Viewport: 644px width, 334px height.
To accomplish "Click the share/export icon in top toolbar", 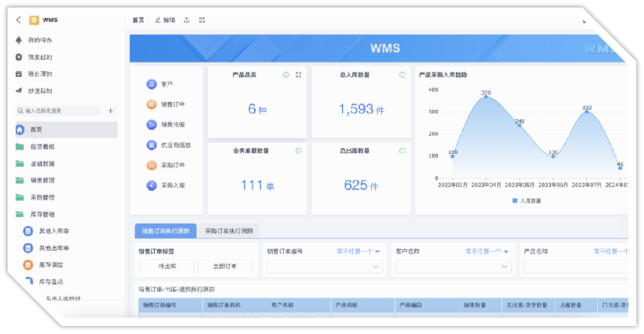I will pyautogui.click(x=187, y=20).
